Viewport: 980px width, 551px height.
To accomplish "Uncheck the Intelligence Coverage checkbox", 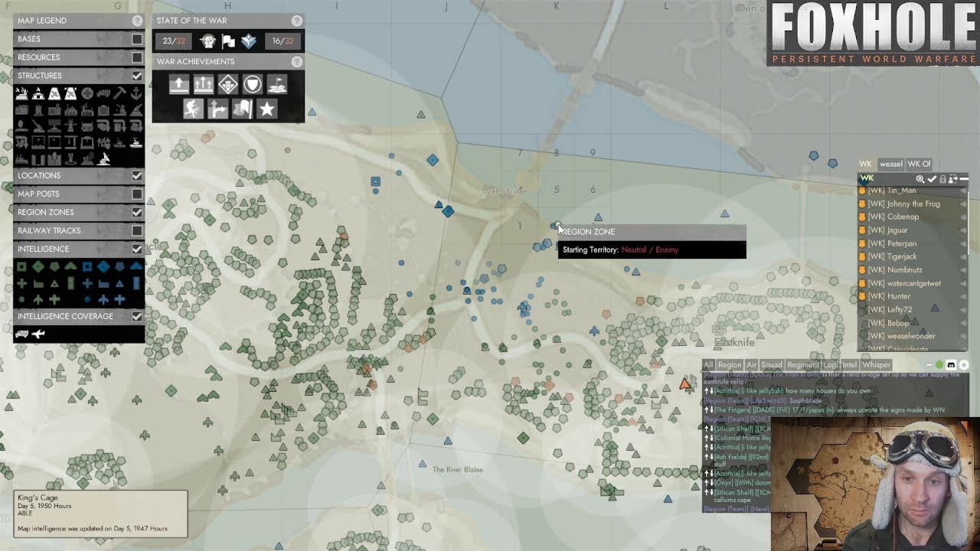I will [x=137, y=316].
